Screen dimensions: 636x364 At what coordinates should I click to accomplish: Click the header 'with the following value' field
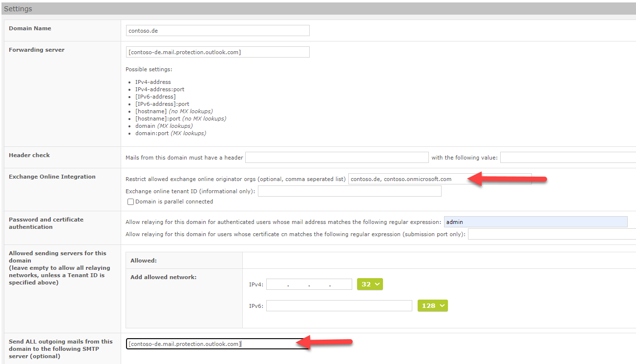coord(568,158)
